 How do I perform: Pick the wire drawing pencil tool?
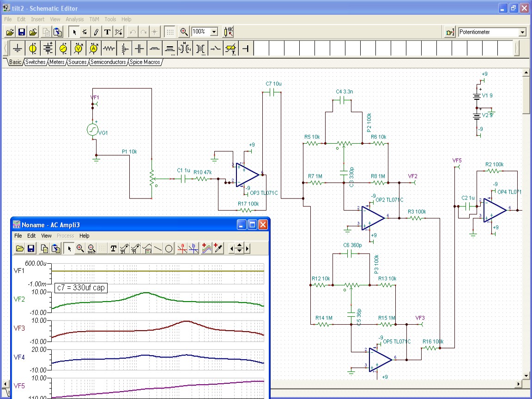(96, 32)
